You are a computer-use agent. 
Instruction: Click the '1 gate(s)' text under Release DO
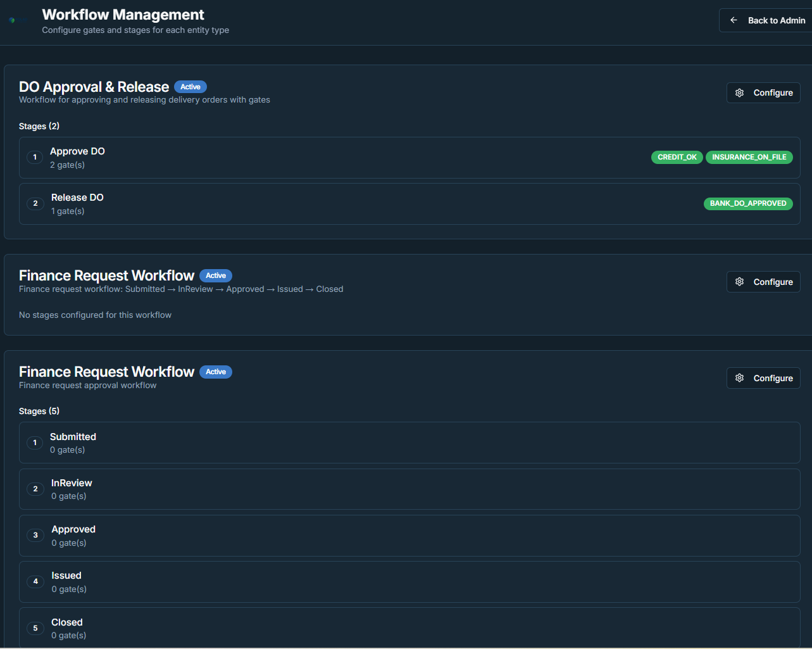pos(68,211)
